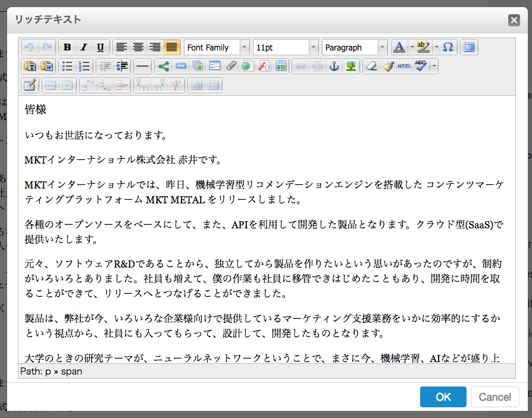
Task: Click the table cell properties icon
Action: coord(67,85)
